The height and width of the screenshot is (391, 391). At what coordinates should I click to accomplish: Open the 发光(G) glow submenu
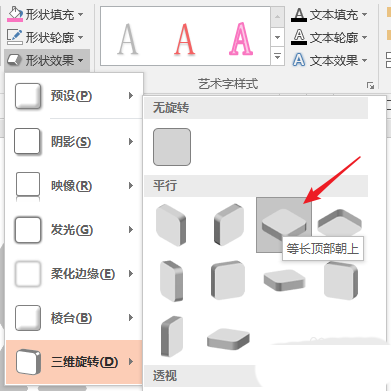tap(74, 230)
